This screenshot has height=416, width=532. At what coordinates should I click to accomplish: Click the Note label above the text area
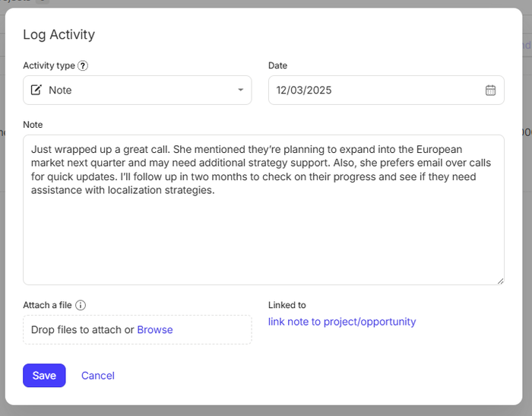click(33, 125)
